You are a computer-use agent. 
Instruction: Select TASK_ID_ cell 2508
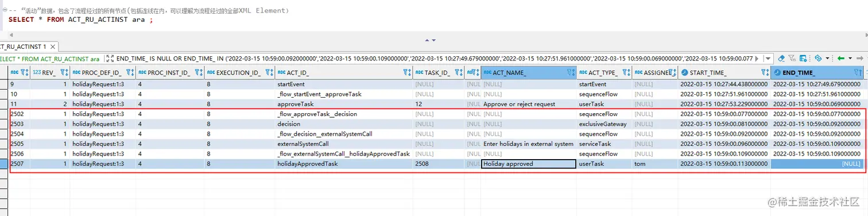pos(439,164)
